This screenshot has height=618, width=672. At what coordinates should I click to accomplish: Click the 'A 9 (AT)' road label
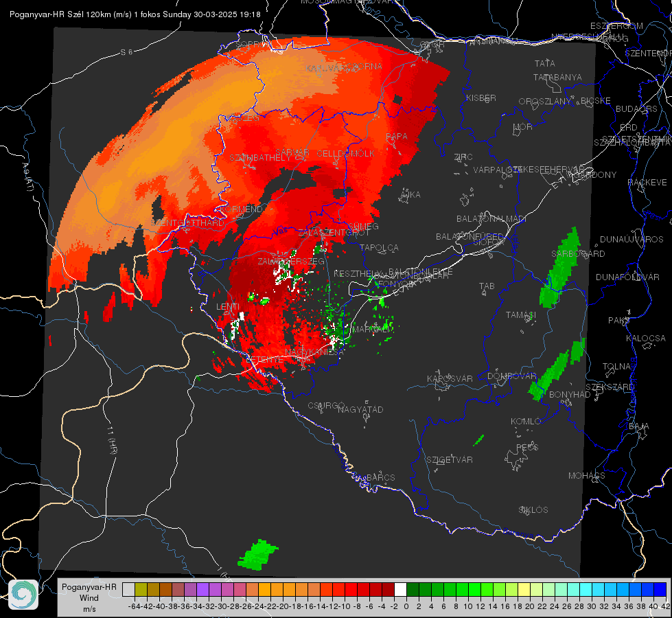point(28,176)
